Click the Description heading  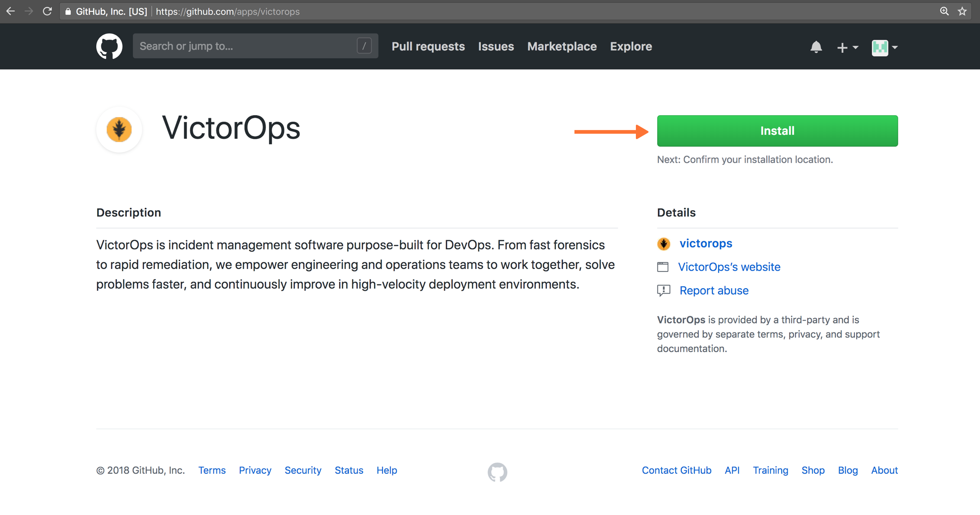pos(129,212)
